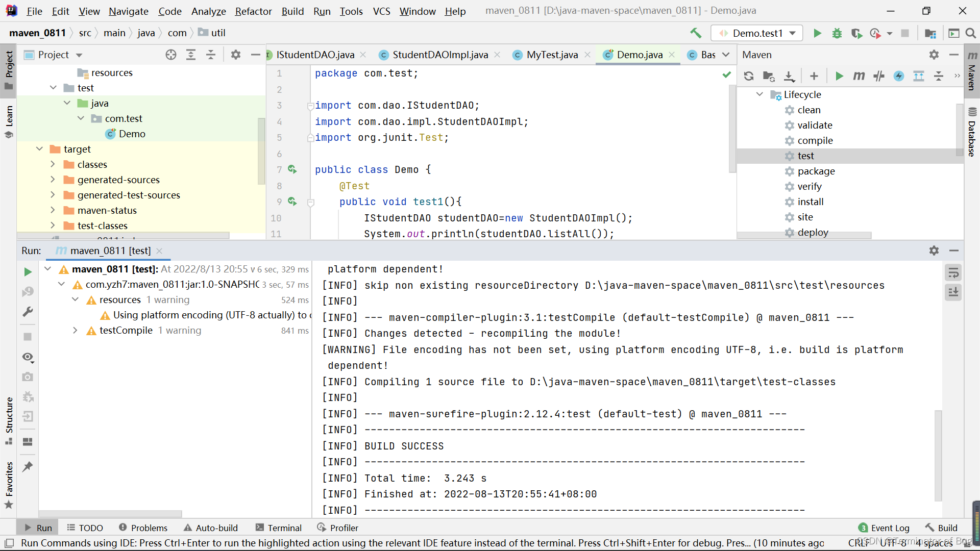Execute Maven goal 'm' icon

click(859, 76)
